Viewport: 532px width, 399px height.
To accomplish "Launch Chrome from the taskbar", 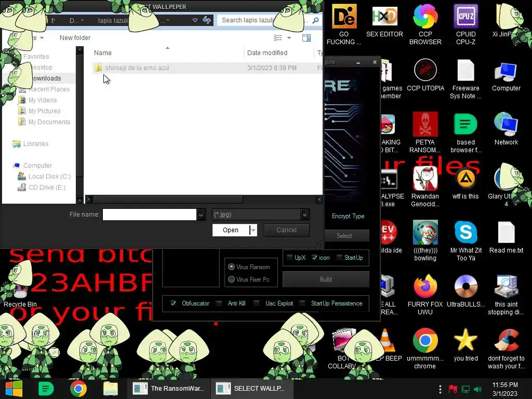I will (78, 389).
